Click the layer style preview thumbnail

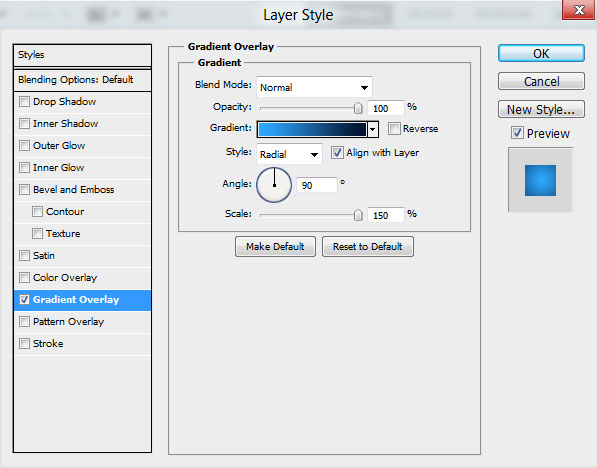pos(540,180)
